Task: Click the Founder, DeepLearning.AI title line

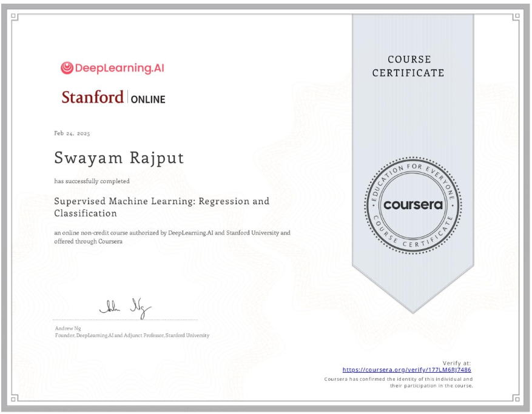Action: click(x=132, y=335)
